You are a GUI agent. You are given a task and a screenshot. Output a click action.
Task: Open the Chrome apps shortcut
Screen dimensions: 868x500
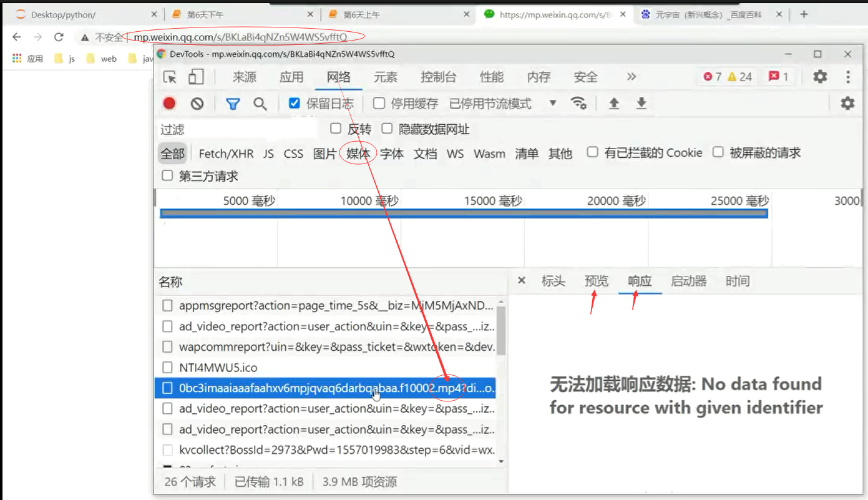(27, 59)
